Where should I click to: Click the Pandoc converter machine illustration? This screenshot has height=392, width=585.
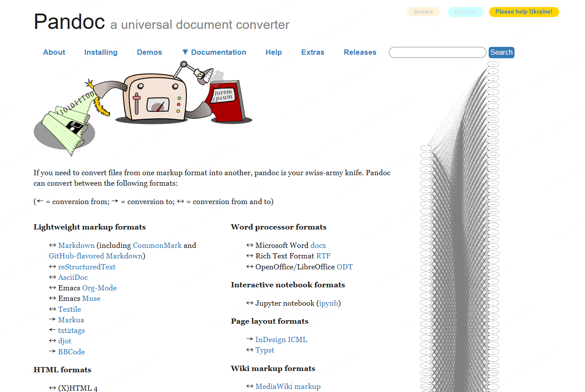coord(155,99)
